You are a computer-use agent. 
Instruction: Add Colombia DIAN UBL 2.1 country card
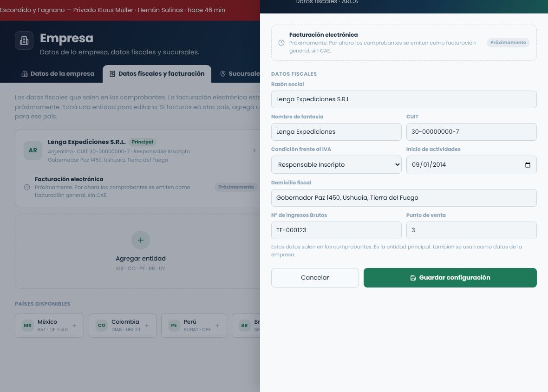(x=122, y=325)
